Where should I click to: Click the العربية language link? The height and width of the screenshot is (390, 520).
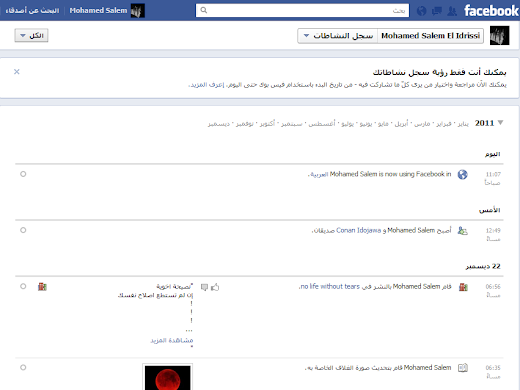coord(319,175)
